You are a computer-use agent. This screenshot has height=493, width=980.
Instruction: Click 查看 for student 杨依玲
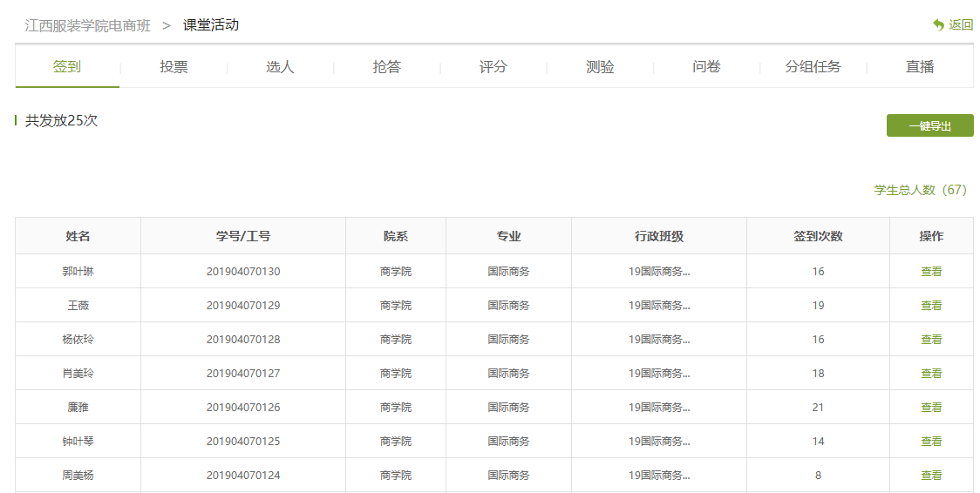[931, 340]
